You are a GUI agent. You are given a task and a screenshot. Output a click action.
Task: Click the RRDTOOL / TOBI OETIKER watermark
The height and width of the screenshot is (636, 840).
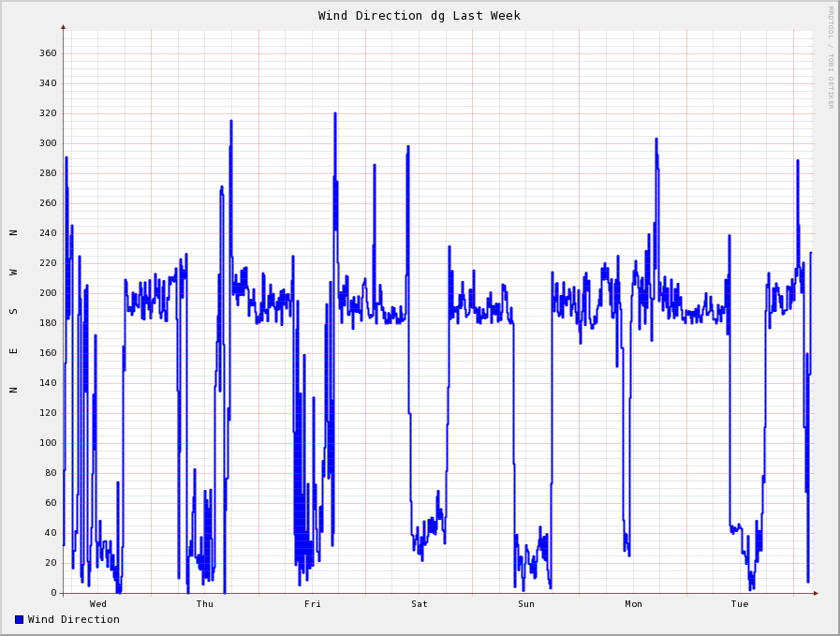pyautogui.click(x=830, y=57)
